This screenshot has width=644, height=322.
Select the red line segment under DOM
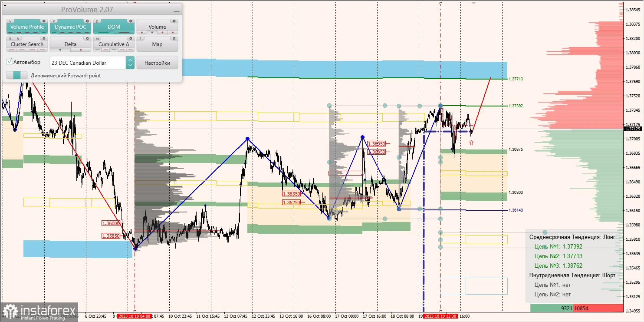pos(124,33)
